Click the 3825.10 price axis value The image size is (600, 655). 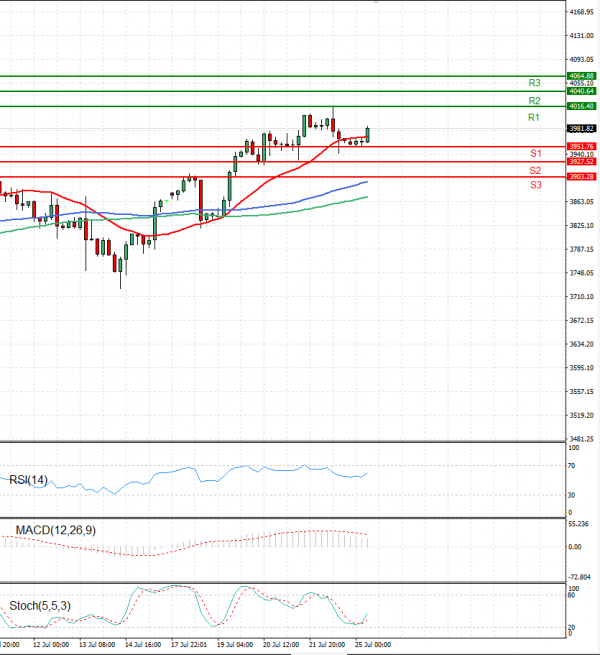click(x=582, y=226)
